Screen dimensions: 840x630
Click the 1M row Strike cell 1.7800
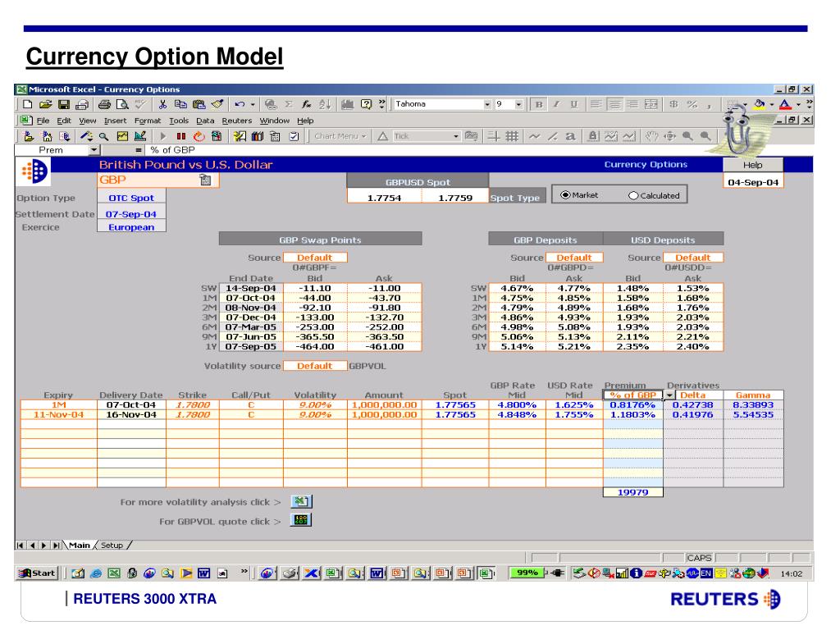193,405
